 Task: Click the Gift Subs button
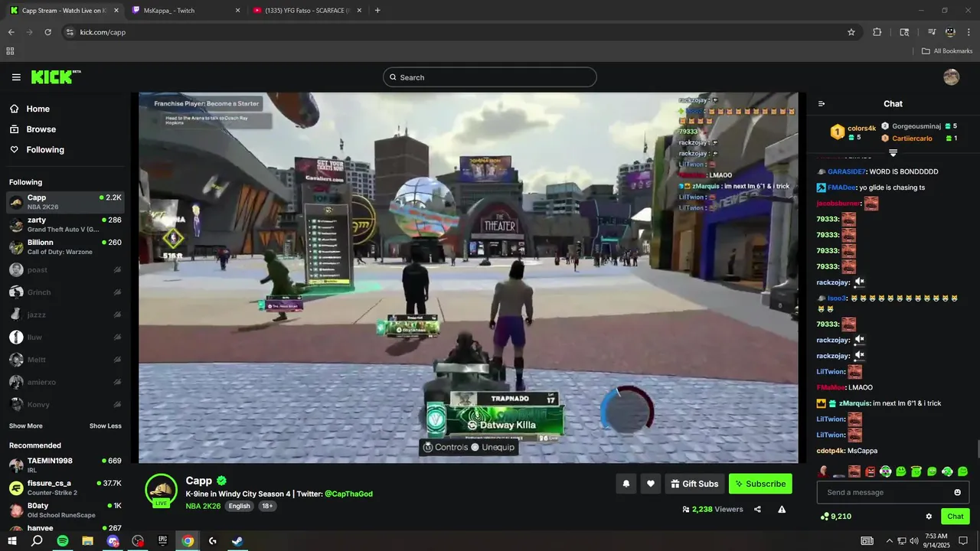click(x=694, y=484)
